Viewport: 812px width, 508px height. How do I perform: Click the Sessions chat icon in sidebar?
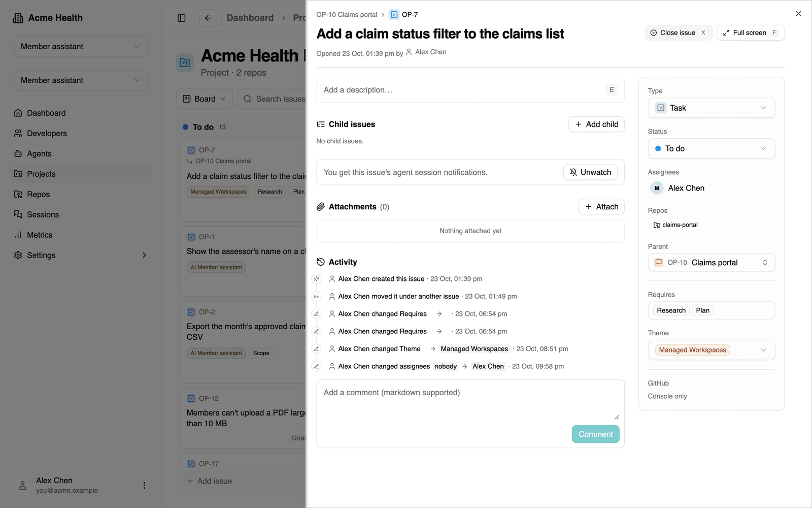click(x=18, y=214)
